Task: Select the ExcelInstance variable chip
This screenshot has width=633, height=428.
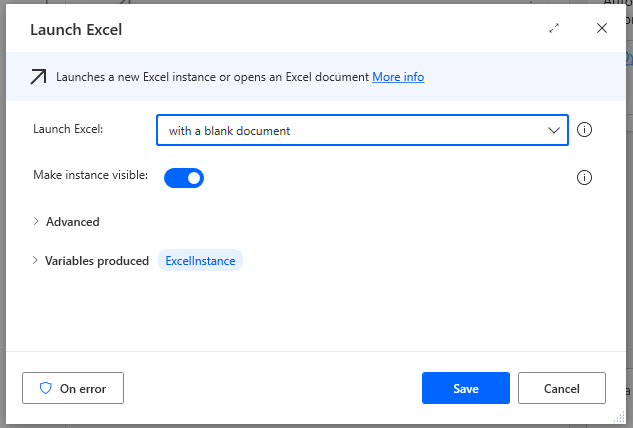Action: [x=200, y=261]
